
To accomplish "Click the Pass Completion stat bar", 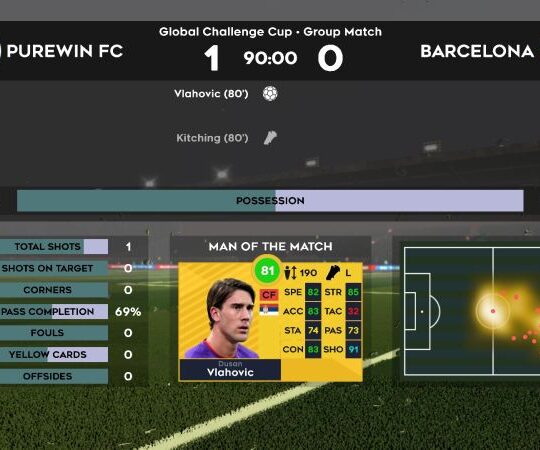I will 54,311.
